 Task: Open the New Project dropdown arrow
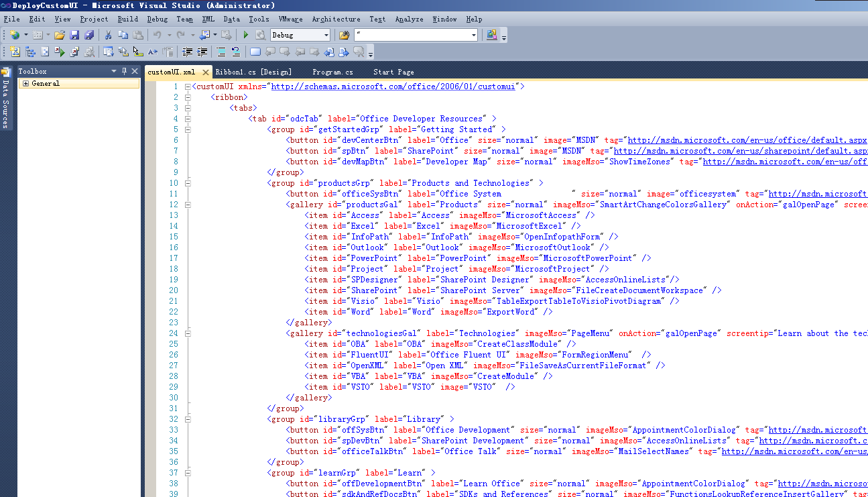(26, 35)
